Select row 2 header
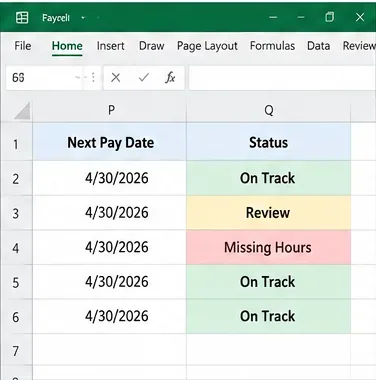 click(16, 179)
